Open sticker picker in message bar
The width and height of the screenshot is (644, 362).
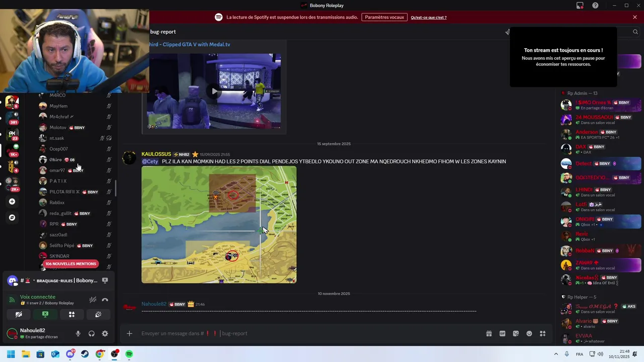(516, 333)
